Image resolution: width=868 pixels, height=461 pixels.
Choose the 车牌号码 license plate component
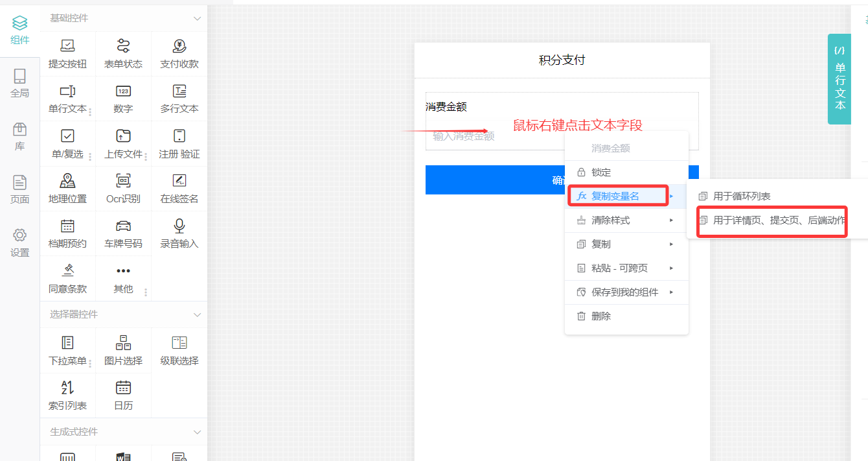tap(123, 233)
